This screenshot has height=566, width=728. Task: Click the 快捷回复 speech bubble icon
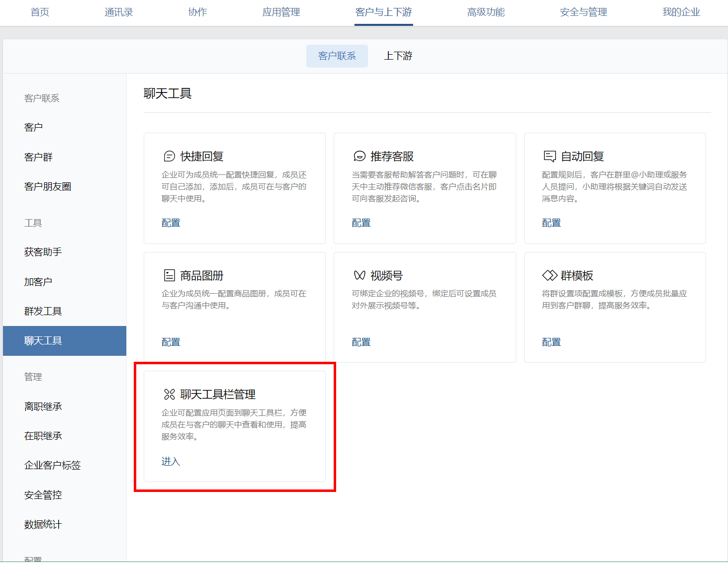tap(169, 157)
